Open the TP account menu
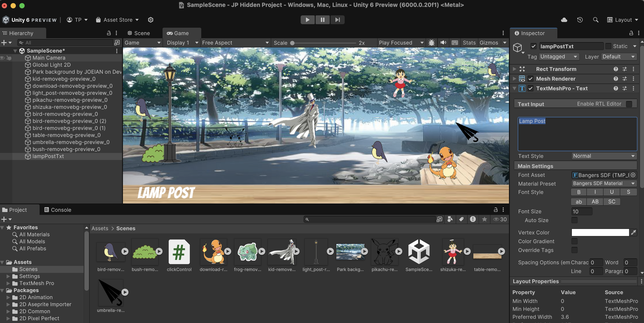The image size is (644, 323). click(x=77, y=20)
